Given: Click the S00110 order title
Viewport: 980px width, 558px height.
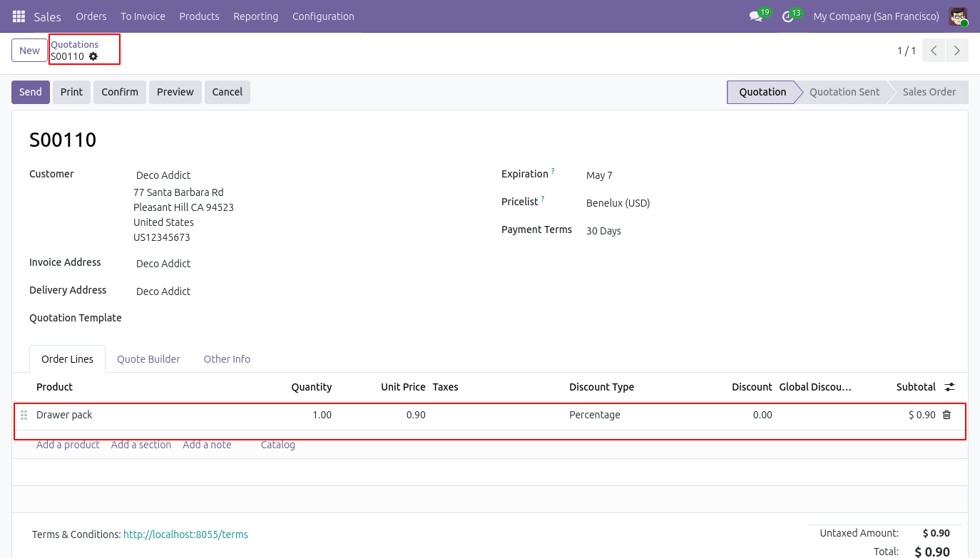Looking at the screenshot, I should click(x=63, y=140).
